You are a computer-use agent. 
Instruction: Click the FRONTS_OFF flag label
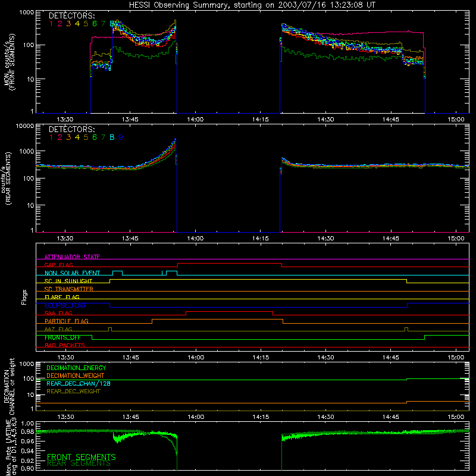point(62,337)
